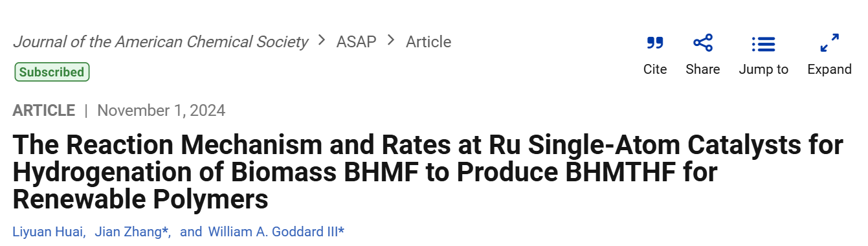The width and height of the screenshot is (868, 246).
Task: Click the quotation-mark Cite icon
Action: coord(655,43)
